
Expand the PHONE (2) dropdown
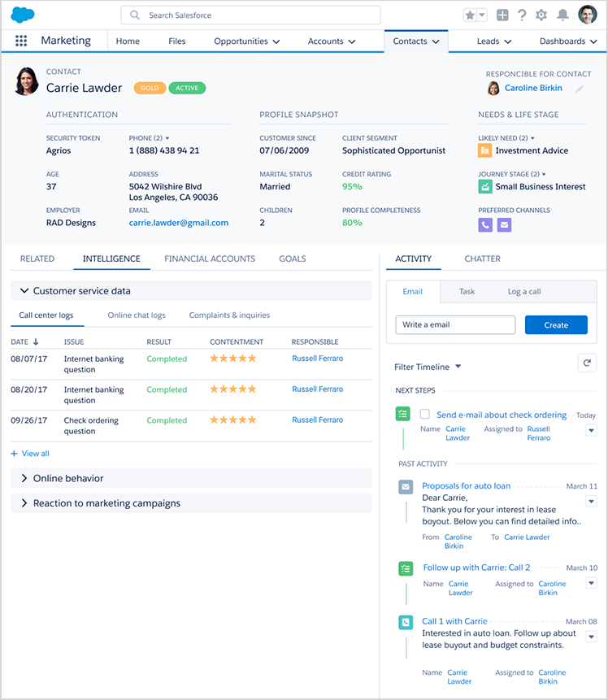[x=167, y=138]
